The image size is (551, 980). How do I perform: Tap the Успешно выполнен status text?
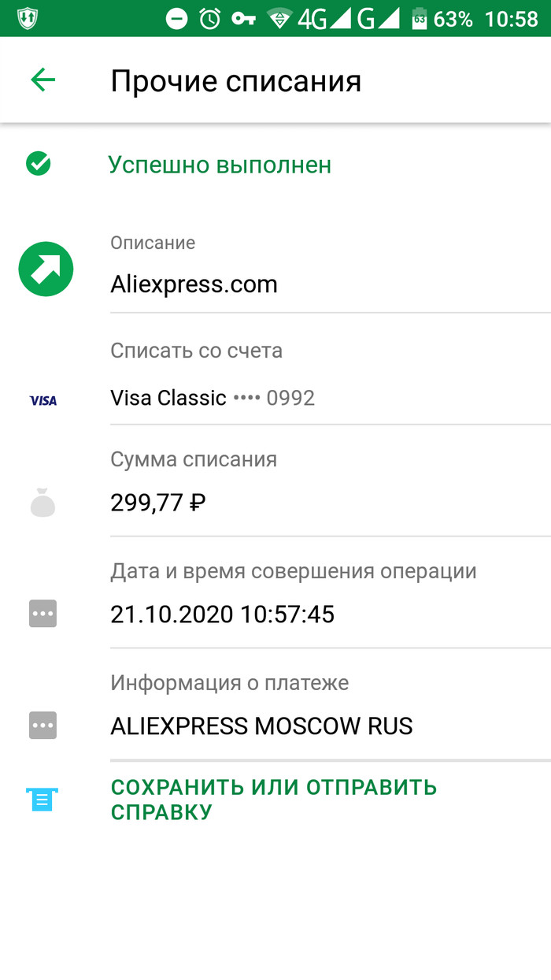[220, 165]
